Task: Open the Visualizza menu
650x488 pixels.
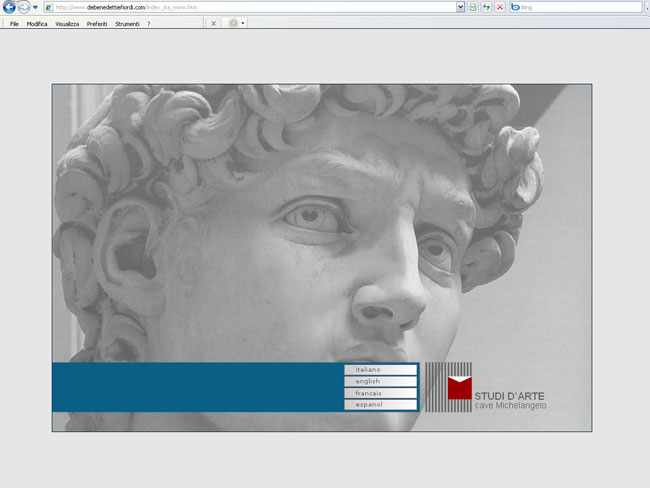Action: pos(67,24)
